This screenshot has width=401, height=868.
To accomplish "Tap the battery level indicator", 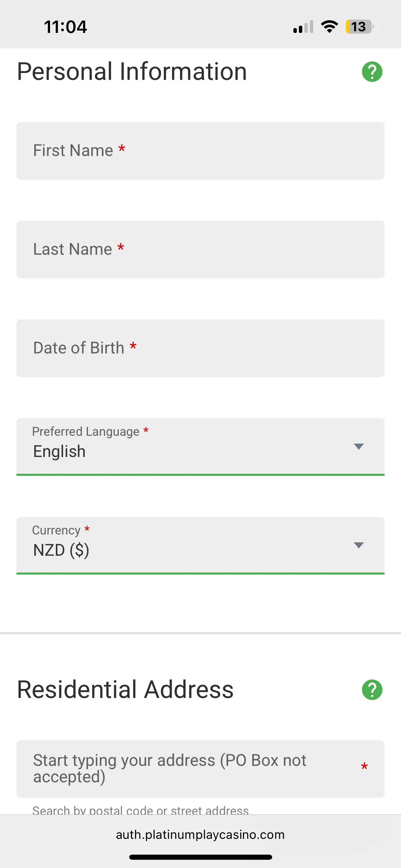I will [x=359, y=26].
